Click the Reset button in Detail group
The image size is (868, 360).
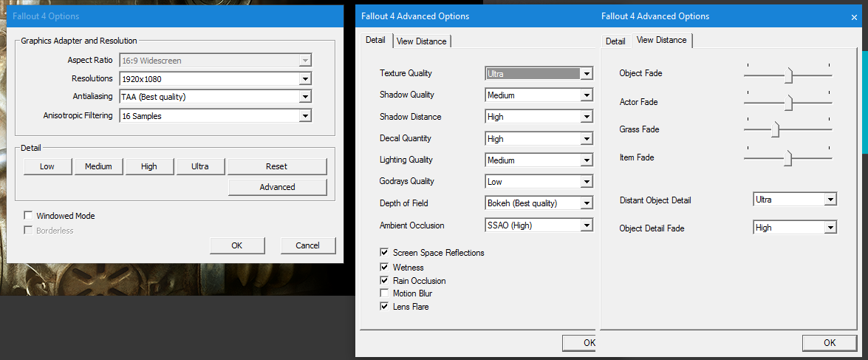click(277, 166)
